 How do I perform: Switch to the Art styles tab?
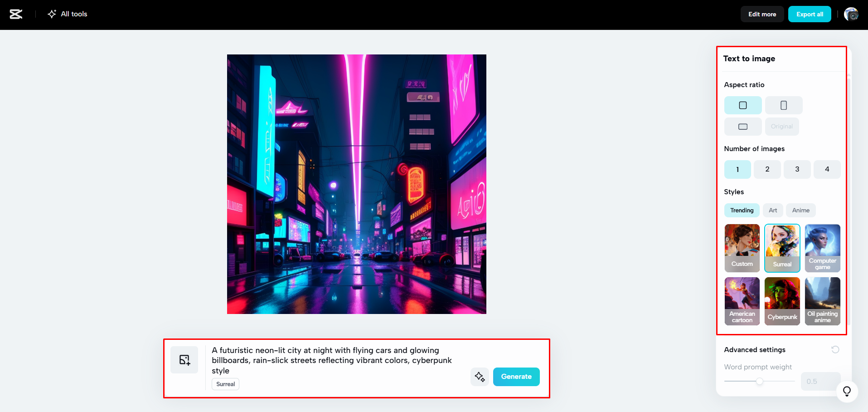click(x=773, y=210)
